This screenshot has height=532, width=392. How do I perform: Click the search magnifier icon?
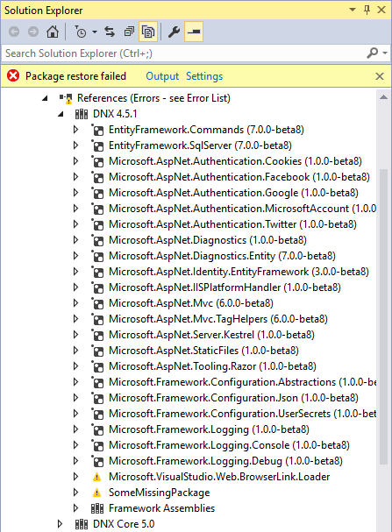(373, 53)
